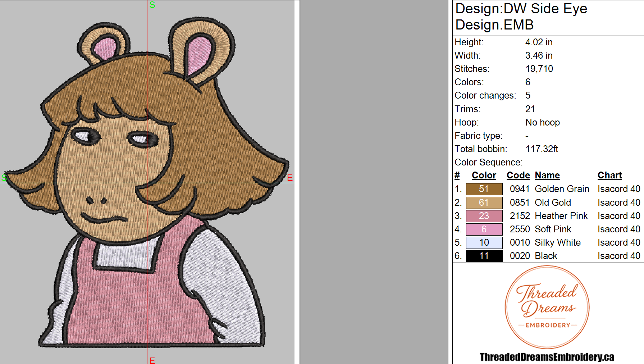Click the Black thread name
The image size is (644, 364).
pos(546,256)
